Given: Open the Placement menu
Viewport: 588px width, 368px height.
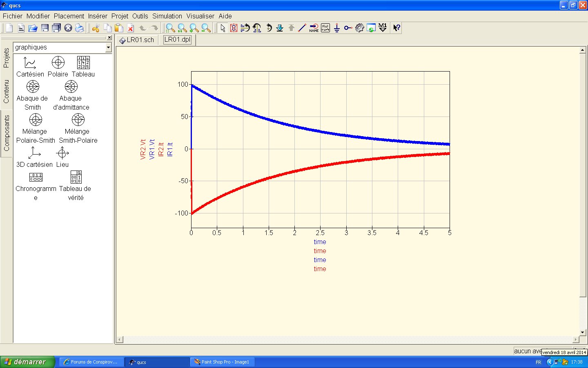Looking at the screenshot, I should (69, 16).
